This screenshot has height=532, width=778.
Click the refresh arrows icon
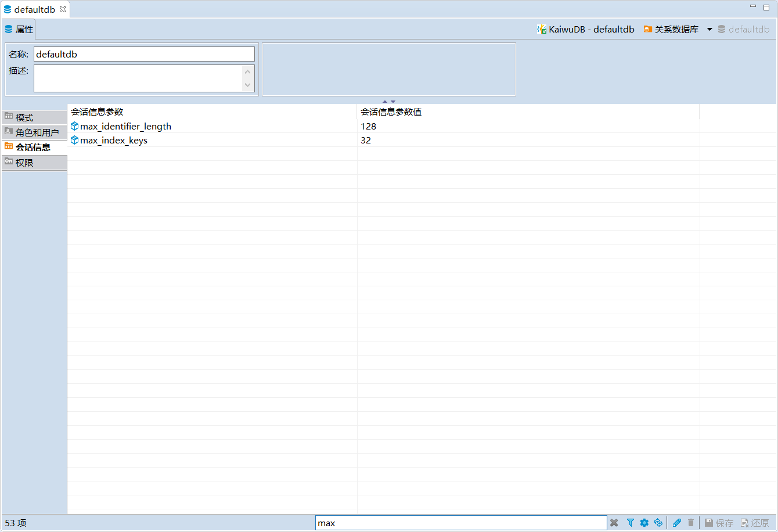tap(658, 523)
